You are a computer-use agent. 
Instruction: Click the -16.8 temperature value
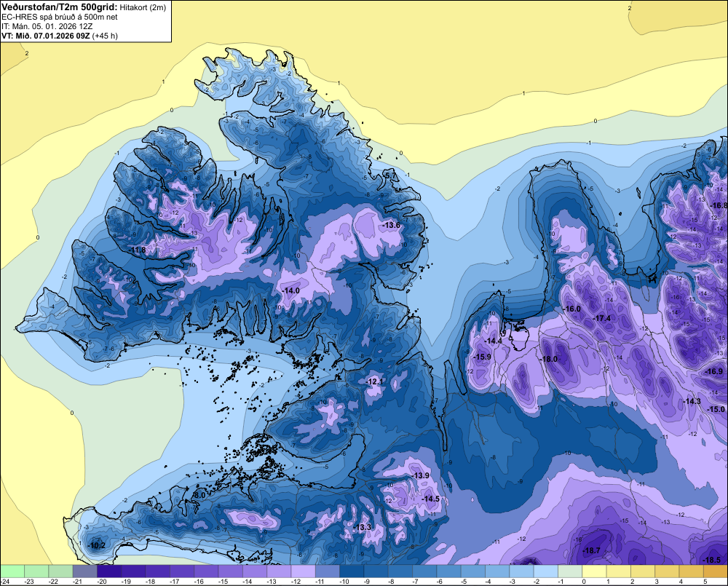[x=719, y=205]
